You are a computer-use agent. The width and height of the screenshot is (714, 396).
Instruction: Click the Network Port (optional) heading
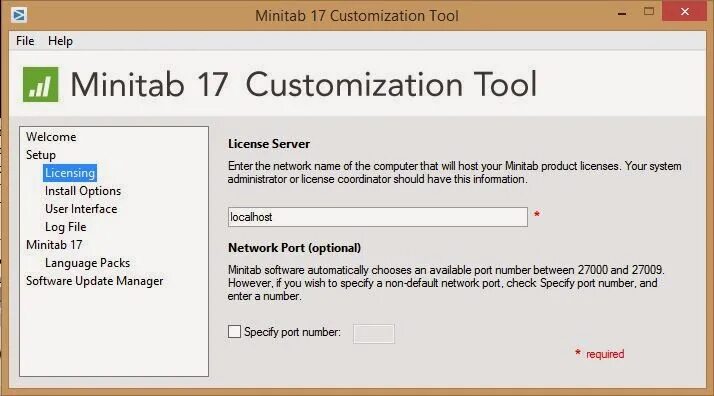click(x=294, y=248)
